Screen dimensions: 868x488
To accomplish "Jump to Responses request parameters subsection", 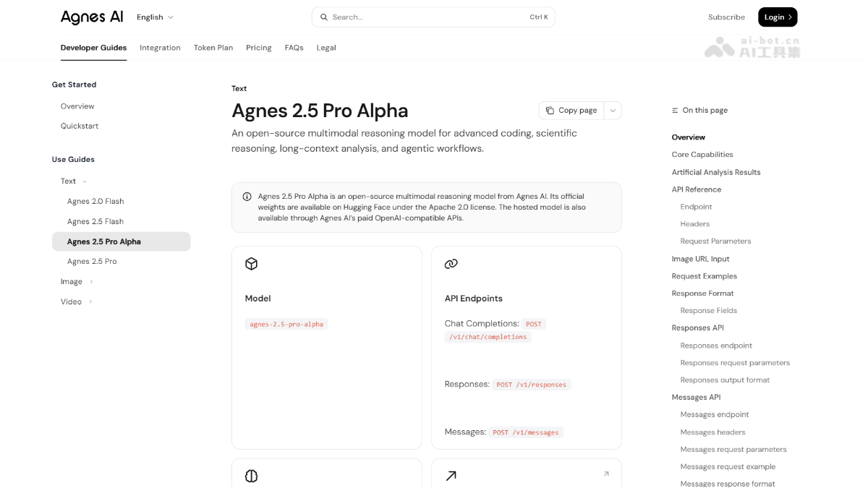I will [x=735, y=363].
